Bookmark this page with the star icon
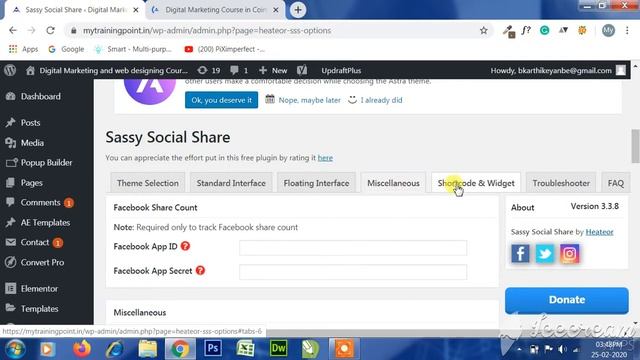 pyautogui.click(x=484, y=31)
